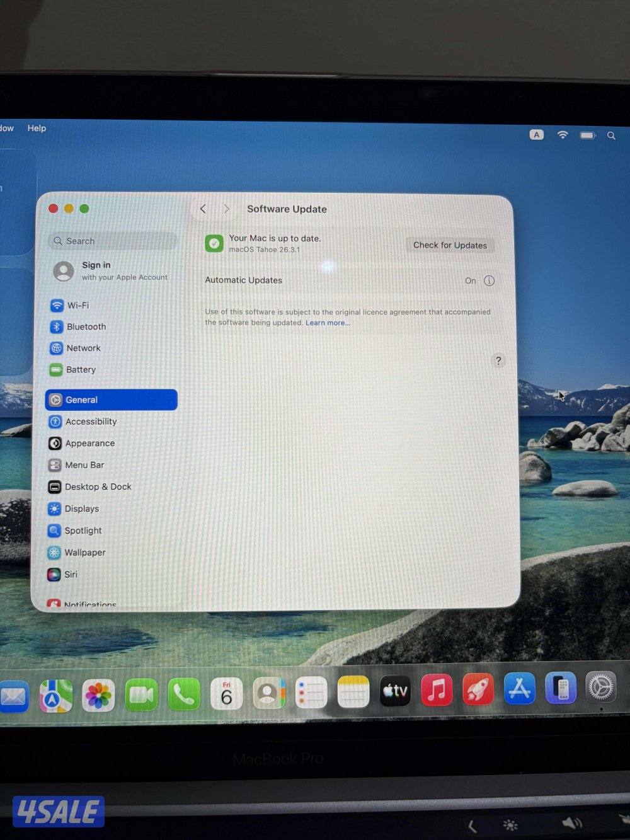Open the Help menu in menu bar

point(37,128)
